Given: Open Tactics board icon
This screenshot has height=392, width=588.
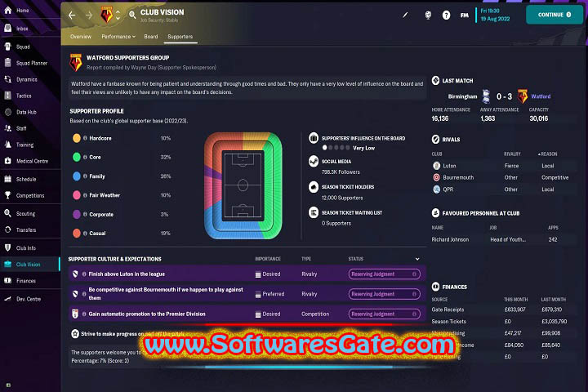Looking at the screenshot, I should pyautogui.click(x=8, y=96).
